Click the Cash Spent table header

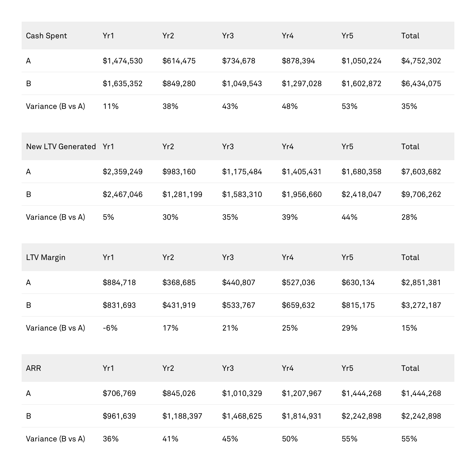(46, 36)
